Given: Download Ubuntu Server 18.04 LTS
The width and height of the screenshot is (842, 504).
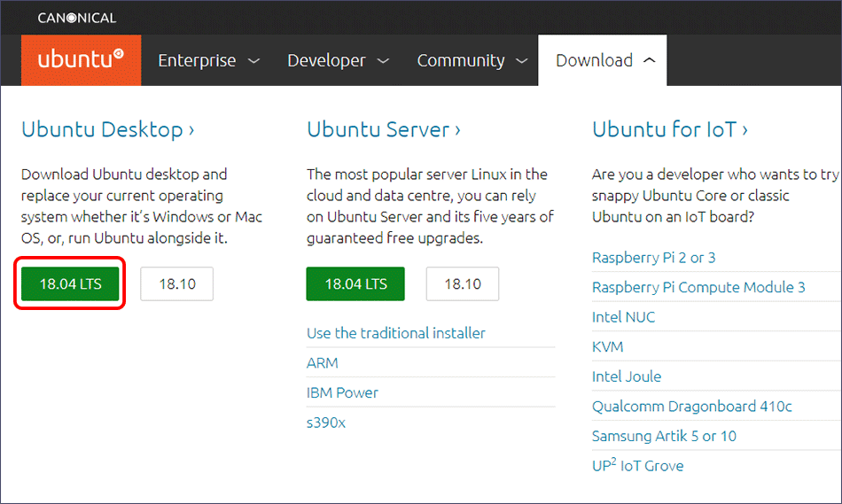Looking at the screenshot, I should click(355, 283).
